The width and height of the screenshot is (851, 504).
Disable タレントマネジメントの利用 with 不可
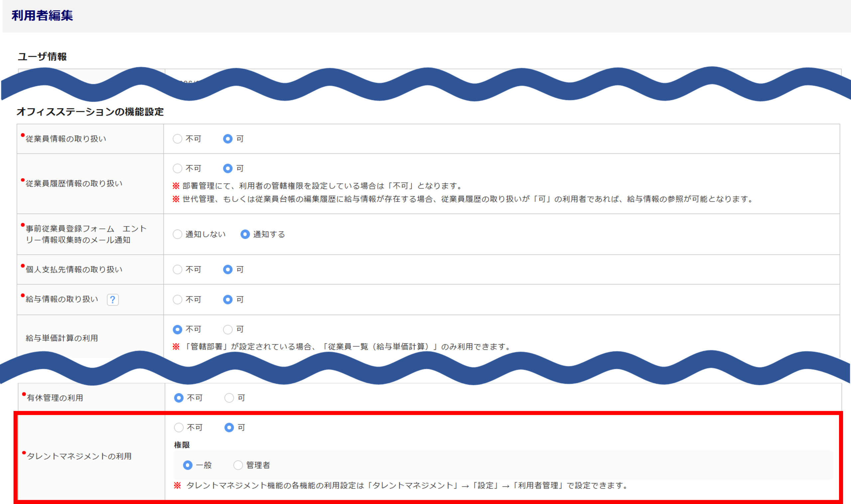pyautogui.click(x=179, y=427)
